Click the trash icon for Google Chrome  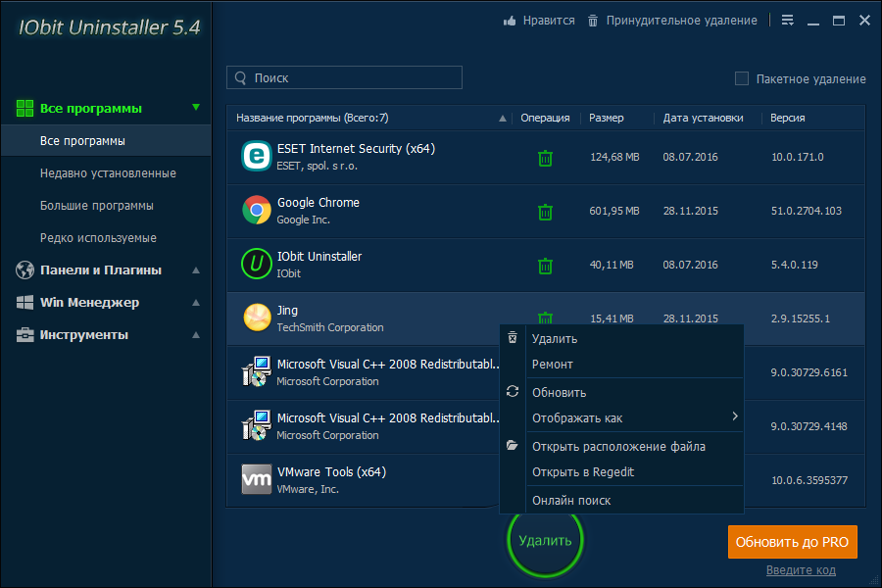click(x=546, y=212)
